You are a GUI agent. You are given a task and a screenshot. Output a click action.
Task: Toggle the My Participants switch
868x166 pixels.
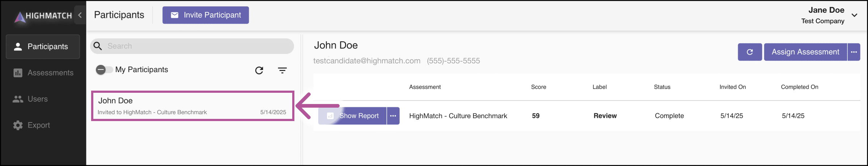104,70
